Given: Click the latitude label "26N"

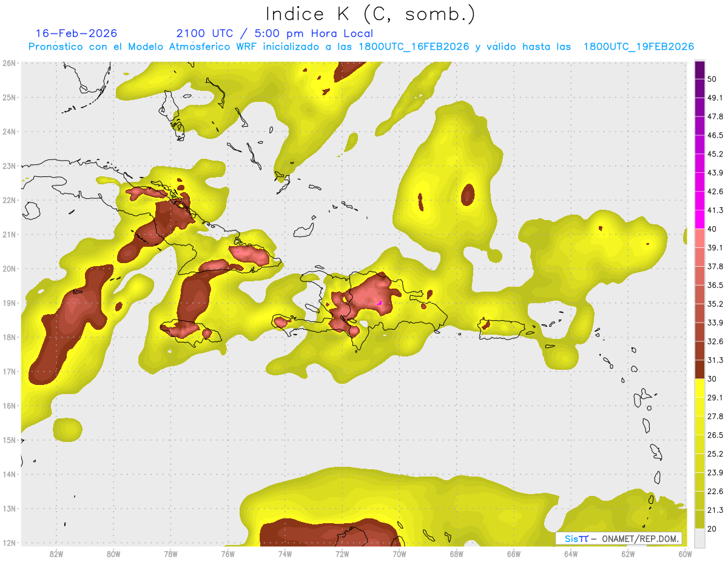Looking at the screenshot, I should coord(9,63).
